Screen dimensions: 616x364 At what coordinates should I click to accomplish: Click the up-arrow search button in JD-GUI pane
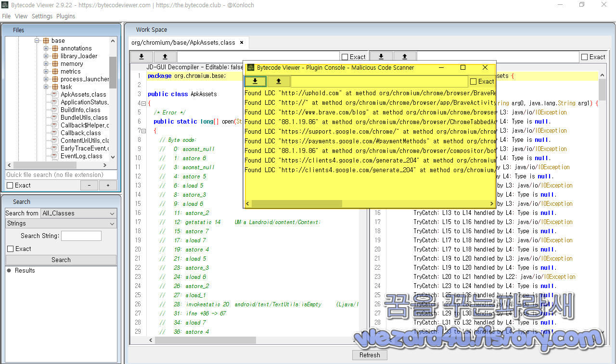(165, 57)
